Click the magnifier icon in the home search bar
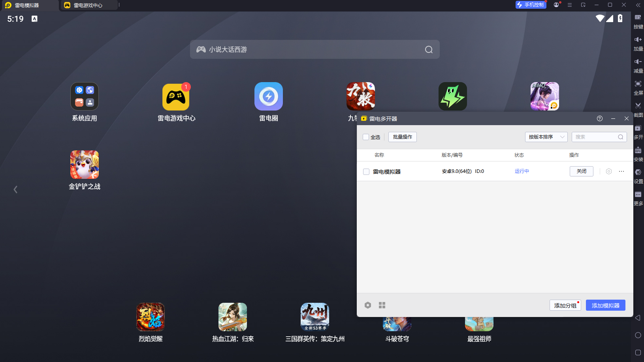 429,49
